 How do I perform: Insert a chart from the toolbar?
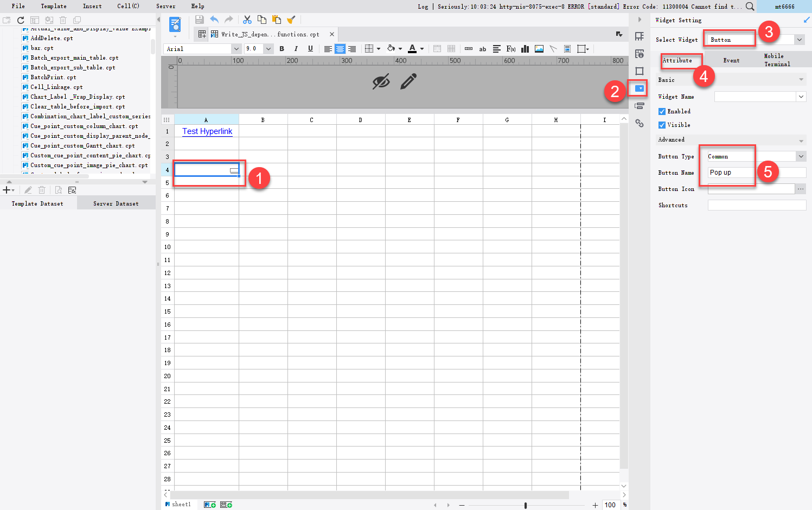click(x=525, y=48)
